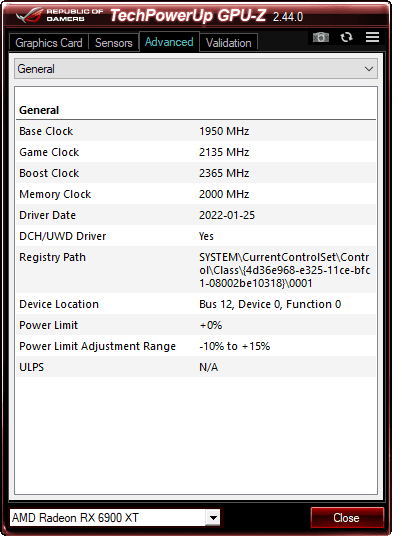The height and width of the screenshot is (546, 402).
Task: Take a screenshot with the camera icon
Action: click(320, 37)
